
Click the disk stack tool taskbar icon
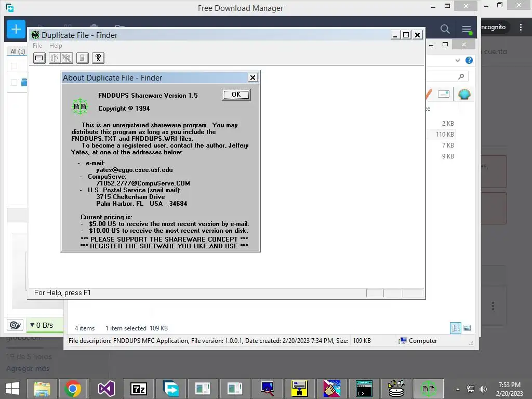(x=396, y=389)
